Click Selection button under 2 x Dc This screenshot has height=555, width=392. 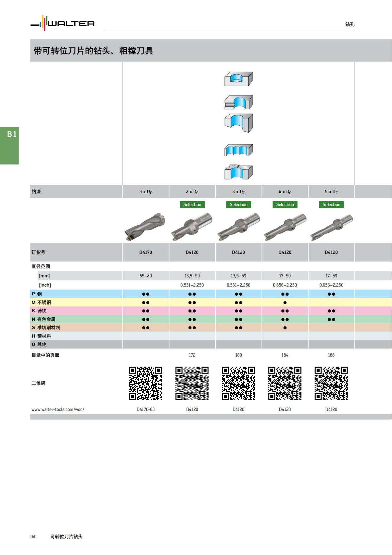pyautogui.click(x=192, y=204)
